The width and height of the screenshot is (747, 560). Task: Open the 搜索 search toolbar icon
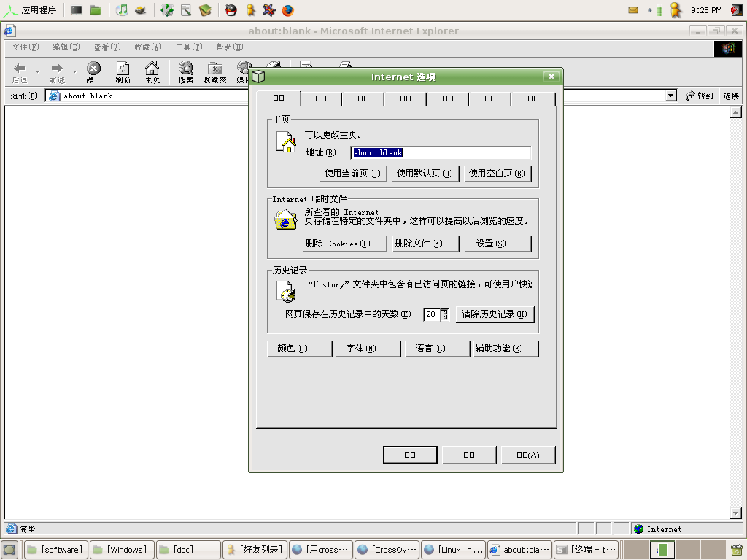click(x=186, y=68)
